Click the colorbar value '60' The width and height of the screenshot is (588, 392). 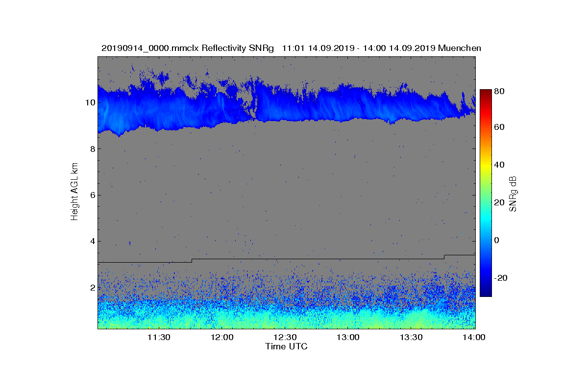pyautogui.click(x=500, y=127)
